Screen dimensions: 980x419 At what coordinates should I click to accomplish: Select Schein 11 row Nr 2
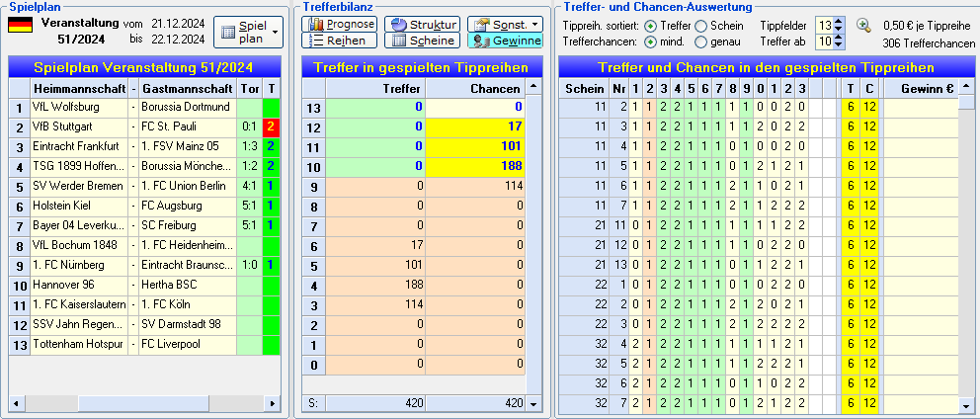758,107
